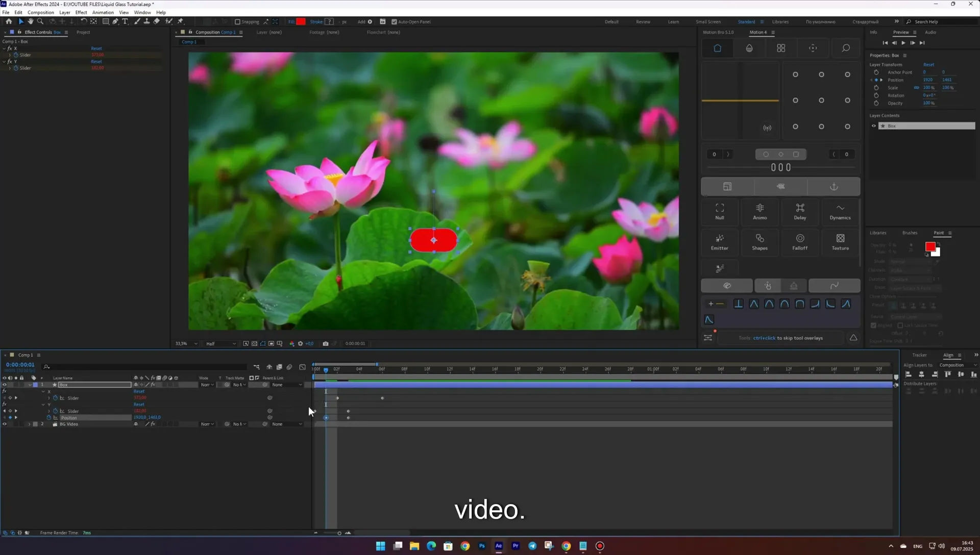Hide the BG Video layer

pyautogui.click(x=5, y=424)
